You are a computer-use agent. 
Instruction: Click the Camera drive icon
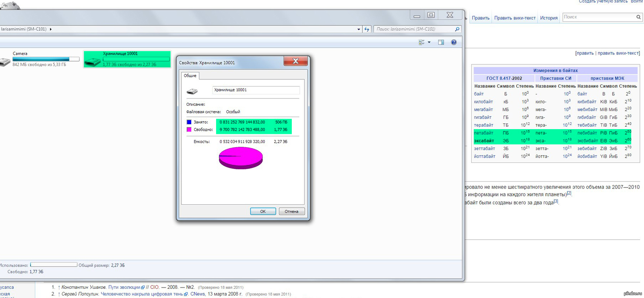pyautogui.click(x=5, y=62)
